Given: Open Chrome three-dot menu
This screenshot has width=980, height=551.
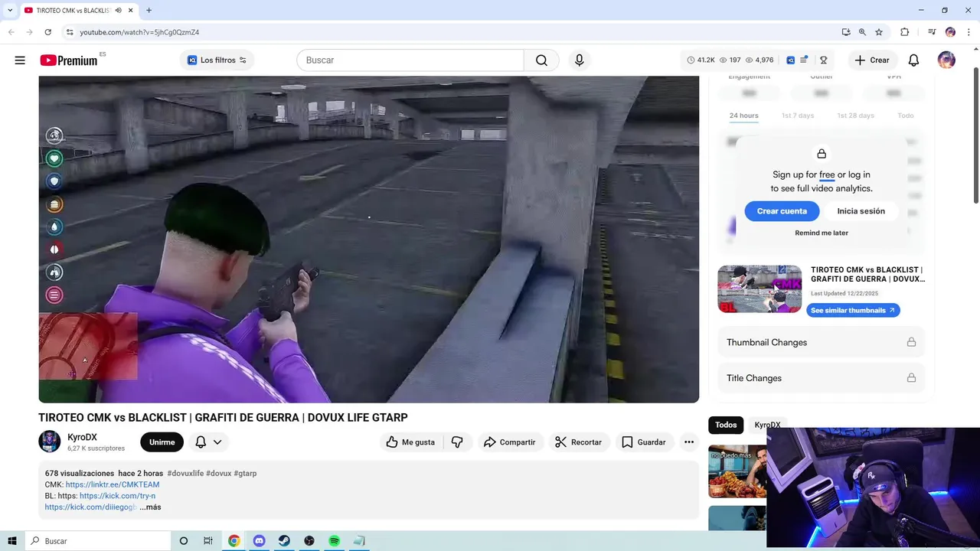Looking at the screenshot, I should point(968,32).
